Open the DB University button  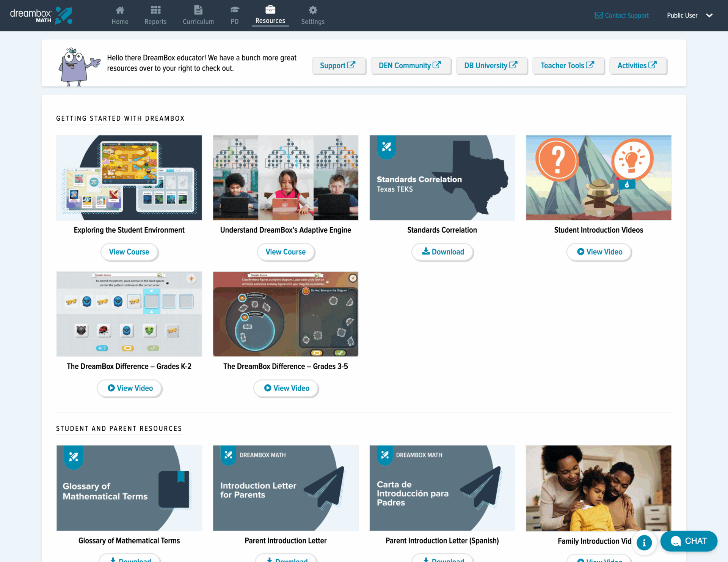[491, 66]
